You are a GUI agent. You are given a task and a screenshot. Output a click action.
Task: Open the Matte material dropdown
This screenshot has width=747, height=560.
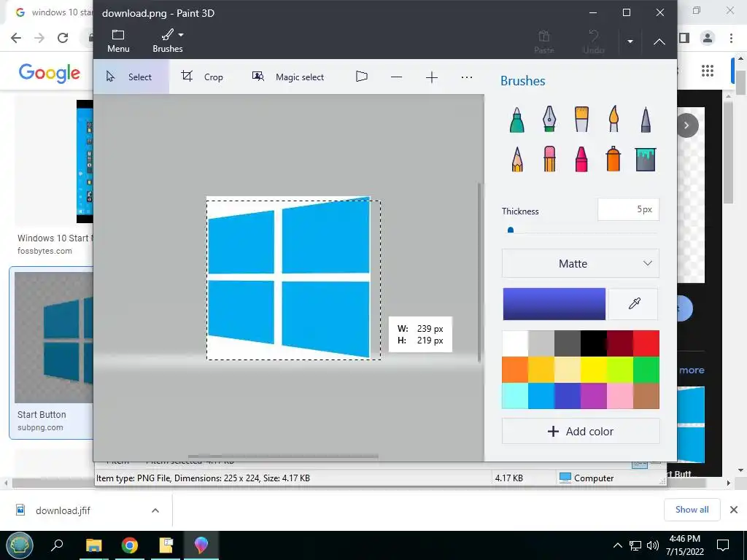(580, 263)
